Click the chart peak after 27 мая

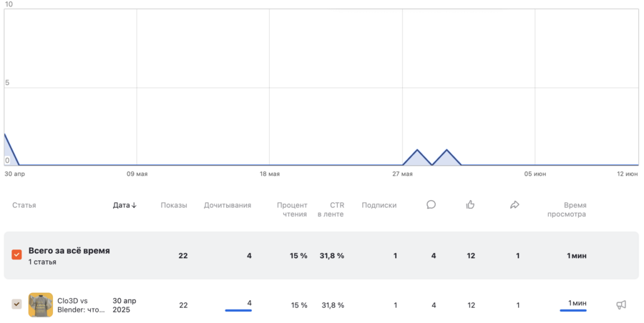(x=417, y=150)
